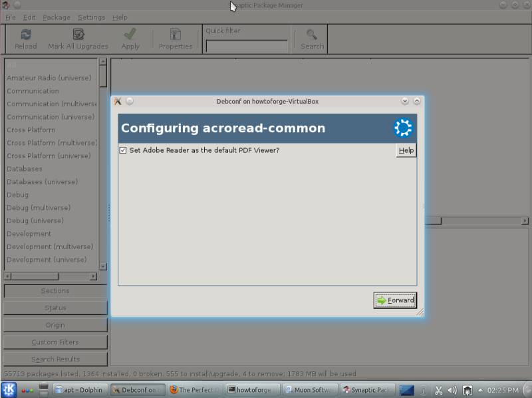
Task: Click the Reload icon in Synaptic toolbar
Action: 26,35
